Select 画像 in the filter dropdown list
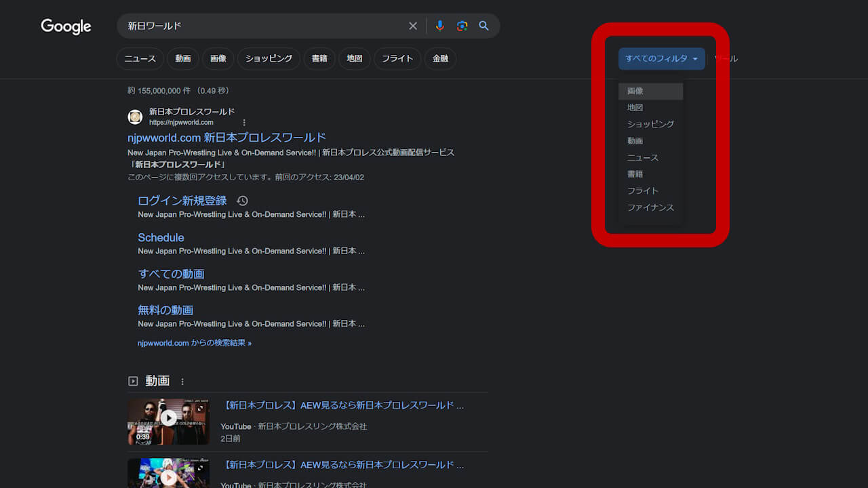Screen dimensions: 868x488 [x=635, y=91]
